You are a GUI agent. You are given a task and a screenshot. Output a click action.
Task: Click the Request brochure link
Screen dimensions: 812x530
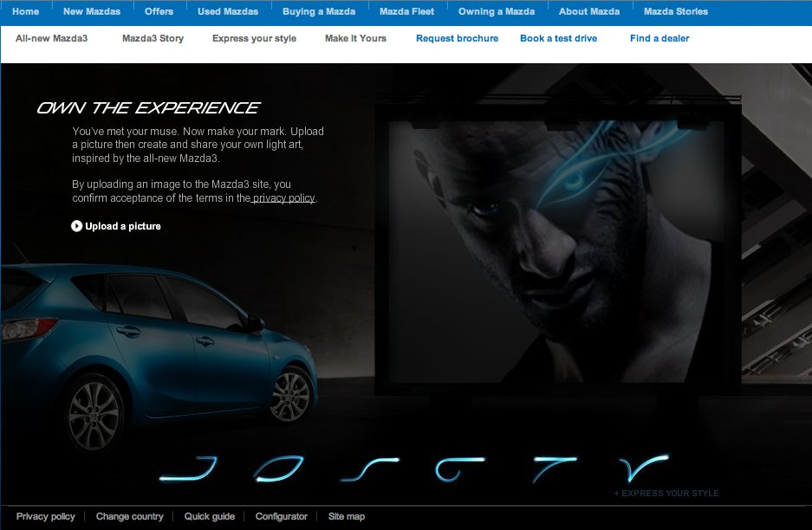point(458,38)
